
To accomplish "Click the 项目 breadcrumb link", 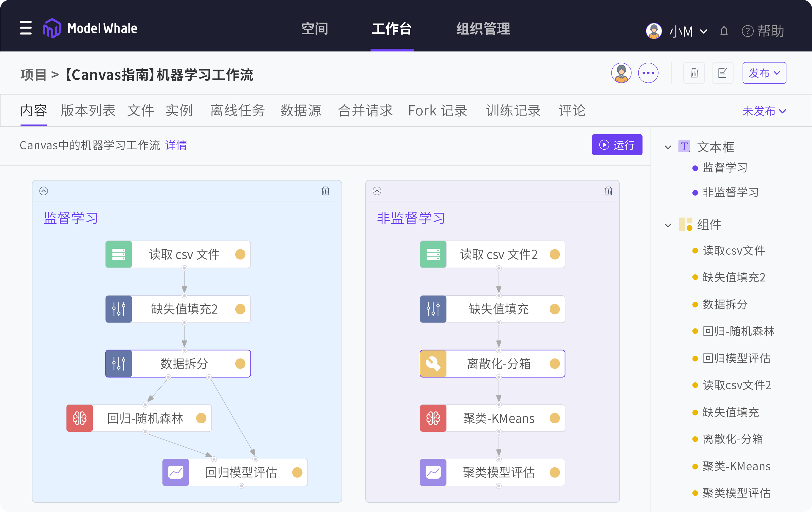I will point(33,75).
